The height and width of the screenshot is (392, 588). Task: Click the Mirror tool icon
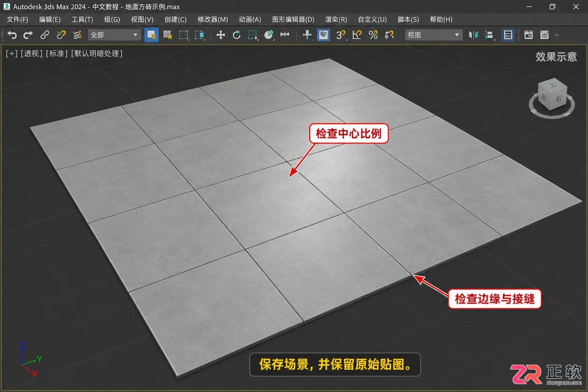pyautogui.click(x=474, y=35)
